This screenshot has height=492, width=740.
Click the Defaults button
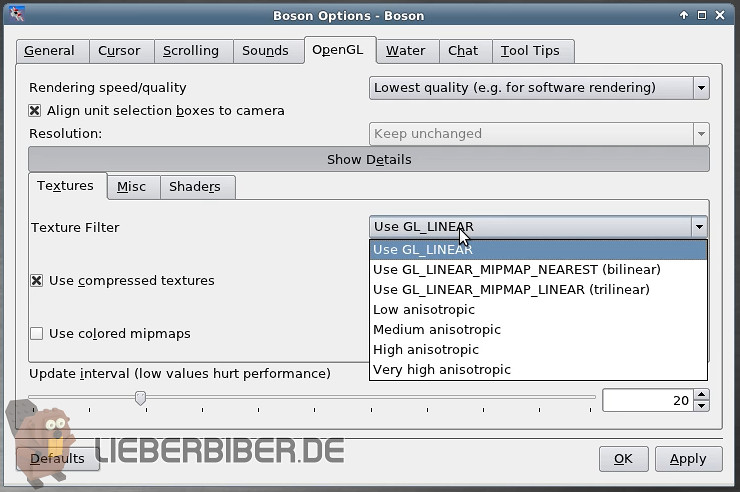tap(58, 459)
